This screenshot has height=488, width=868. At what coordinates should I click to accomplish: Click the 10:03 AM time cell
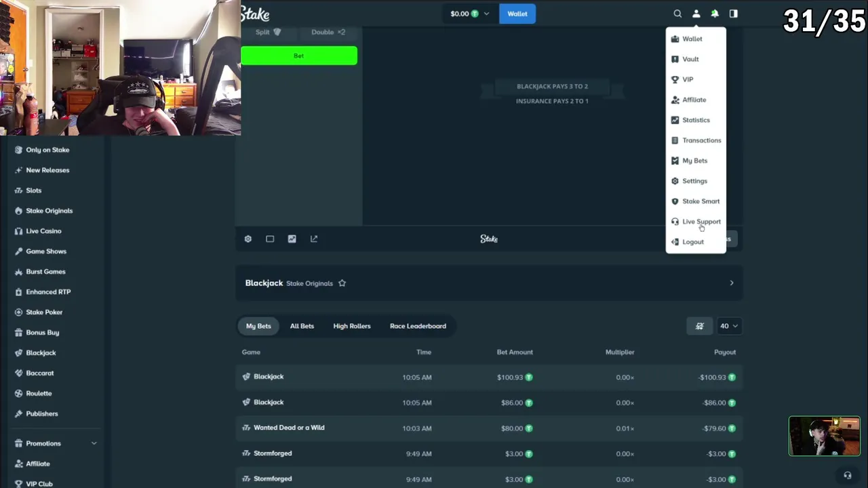point(417,428)
